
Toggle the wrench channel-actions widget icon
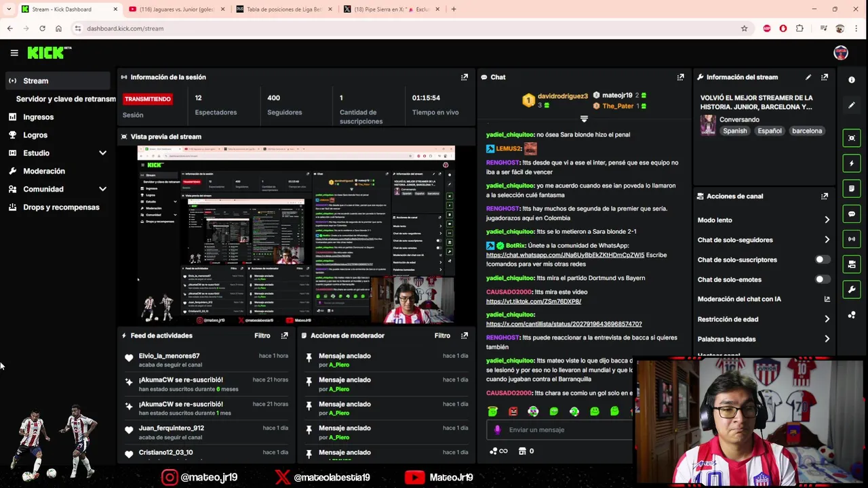852,289
